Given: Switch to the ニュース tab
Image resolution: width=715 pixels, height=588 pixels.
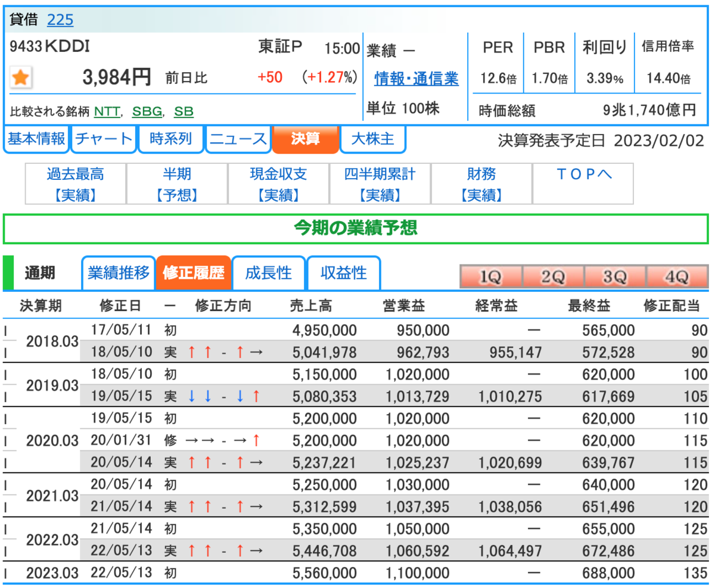Looking at the screenshot, I should (238, 139).
